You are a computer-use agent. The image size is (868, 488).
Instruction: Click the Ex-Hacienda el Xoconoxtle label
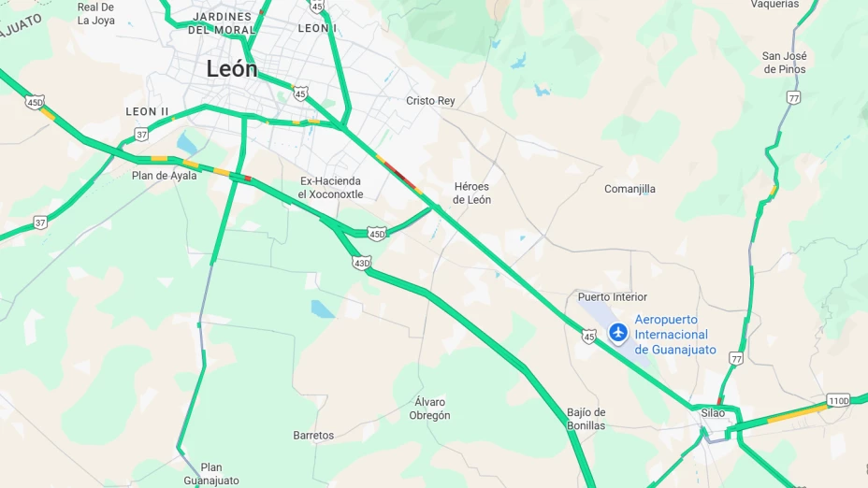point(330,188)
